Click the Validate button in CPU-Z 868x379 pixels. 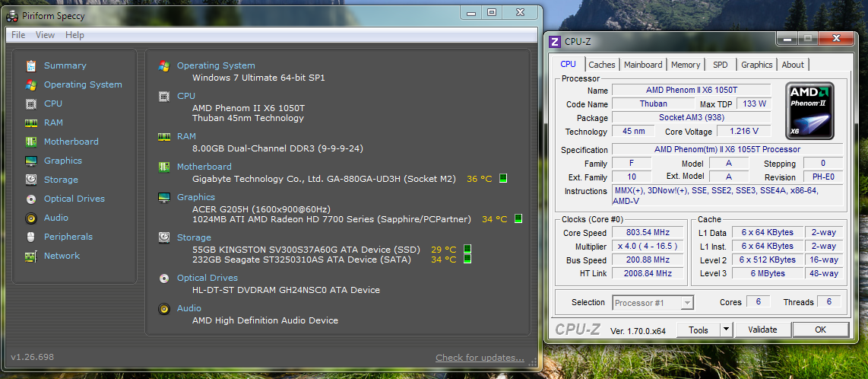(762, 330)
